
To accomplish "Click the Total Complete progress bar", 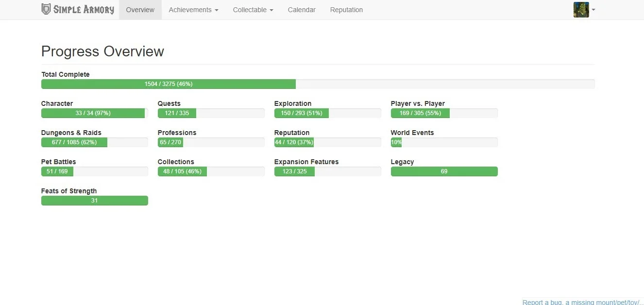I will coord(318,84).
